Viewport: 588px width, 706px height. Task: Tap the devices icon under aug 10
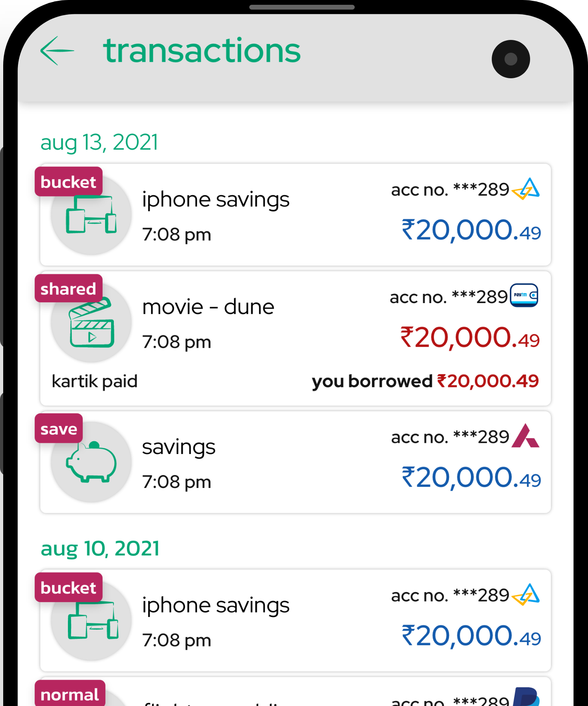[x=93, y=620]
